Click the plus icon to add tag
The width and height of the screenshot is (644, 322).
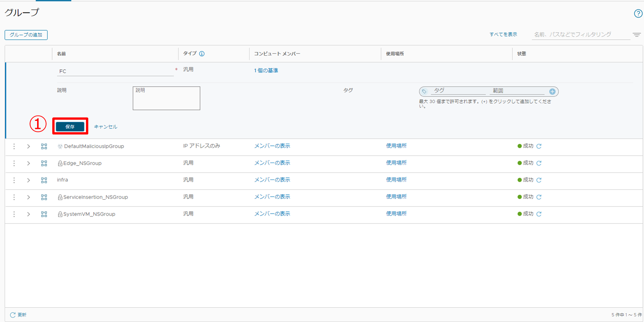pyautogui.click(x=552, y=92)
